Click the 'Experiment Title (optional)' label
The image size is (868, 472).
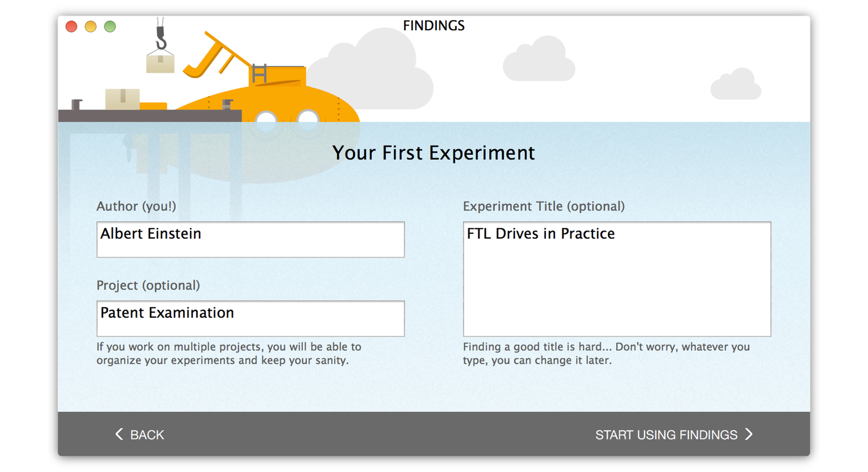point(544,206)
